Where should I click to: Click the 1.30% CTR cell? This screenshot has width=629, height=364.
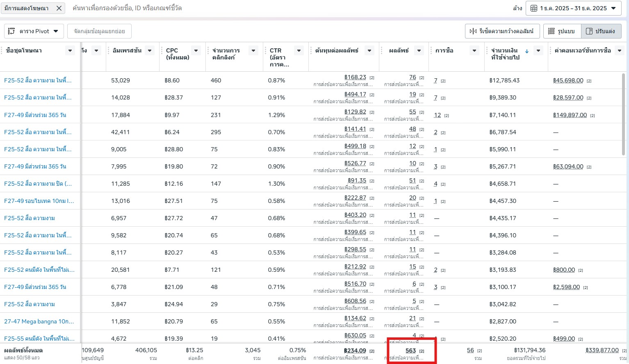tap(276, 184)
